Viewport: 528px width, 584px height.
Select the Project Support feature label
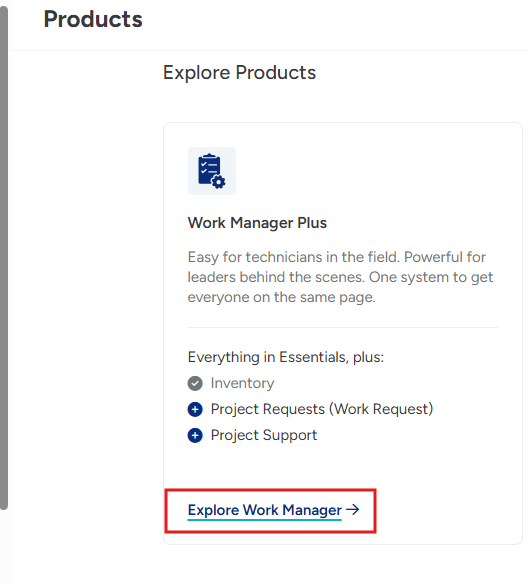264,435
